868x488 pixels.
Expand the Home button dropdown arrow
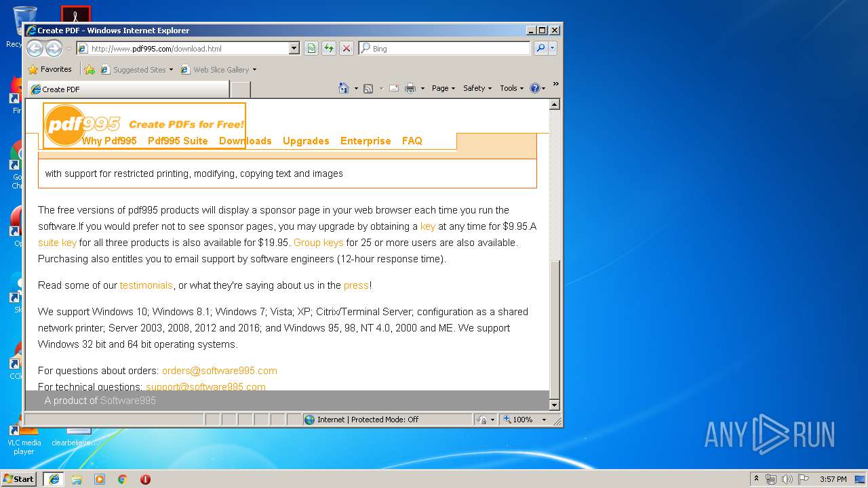[x=356, y=88]
